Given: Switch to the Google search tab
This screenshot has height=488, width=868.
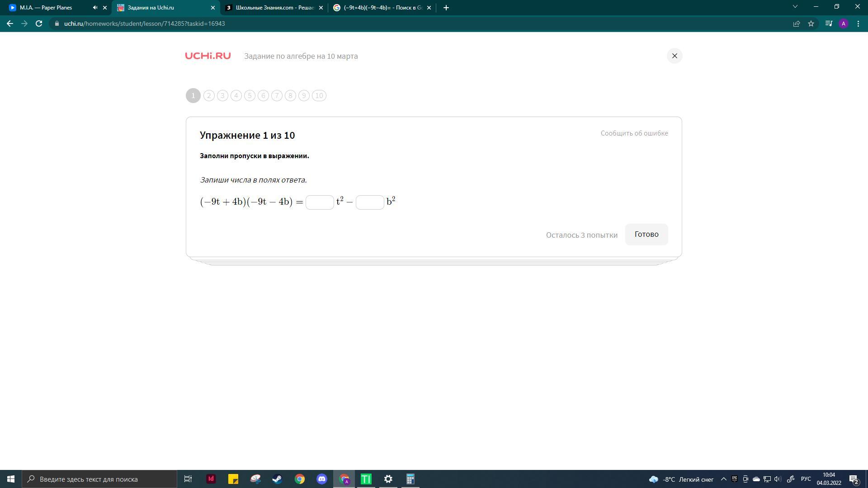Looking at the screenshot, I should 382,8.
